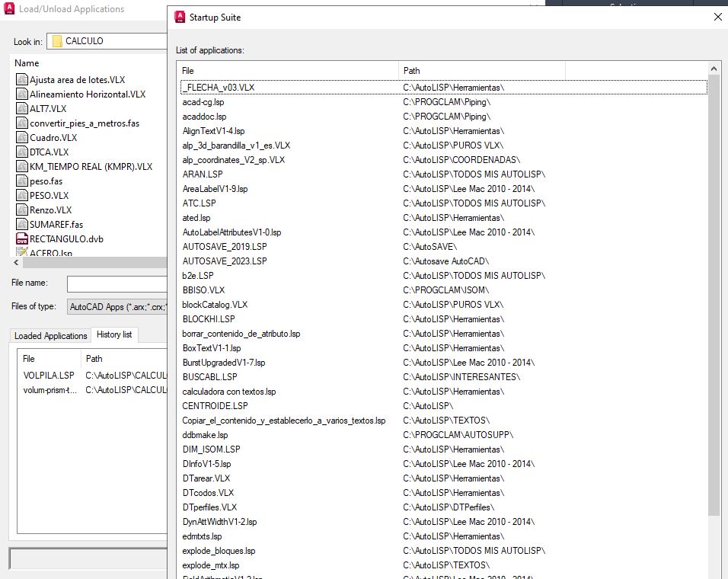
Task: Click left scroll arrow under file list
Action: [x=16, y=263]
